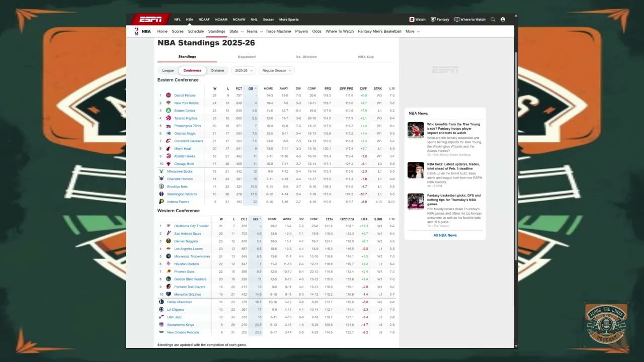This screenshot has height=362, width=644.
Task: Expand the More menu in NBA navigation
Action: [x=412, y=31]
